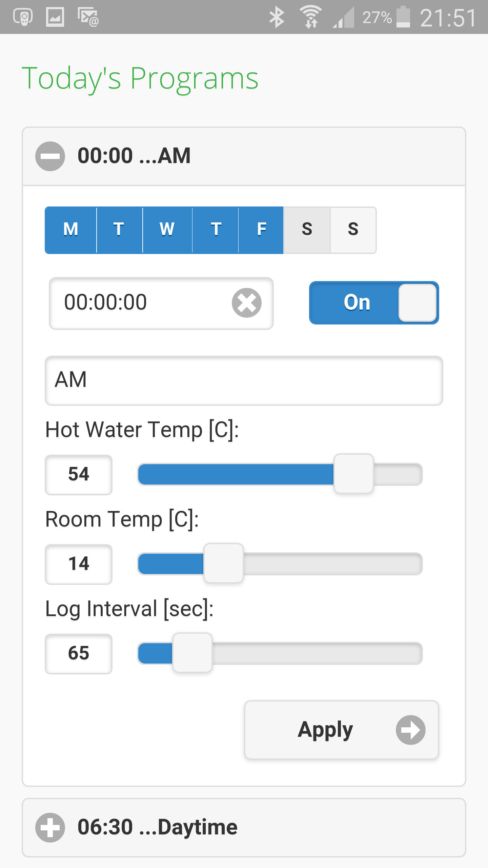Viewport: 488px width, 868px height.
Task: Clear the time field with the X icon
Action: click(247, 303)
